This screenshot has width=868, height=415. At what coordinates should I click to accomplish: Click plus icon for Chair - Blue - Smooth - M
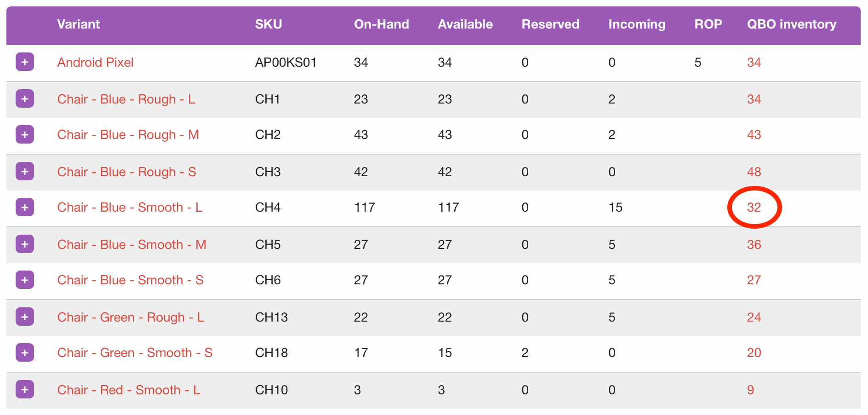[25, 244]
